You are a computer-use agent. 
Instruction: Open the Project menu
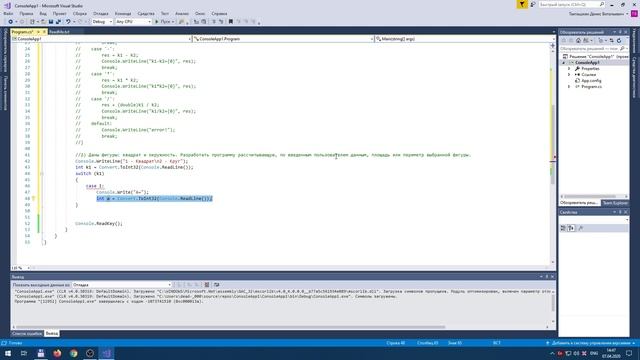[59, 13]
